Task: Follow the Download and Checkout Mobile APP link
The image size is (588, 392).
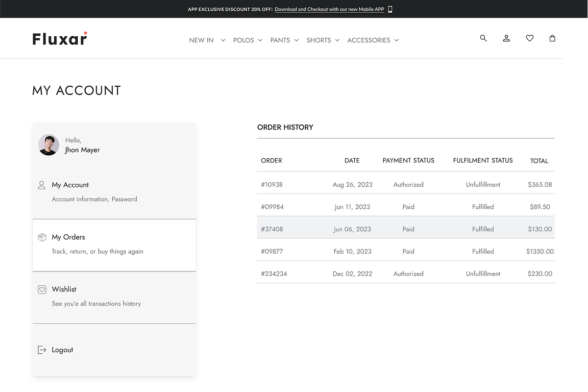Action: 329,9
